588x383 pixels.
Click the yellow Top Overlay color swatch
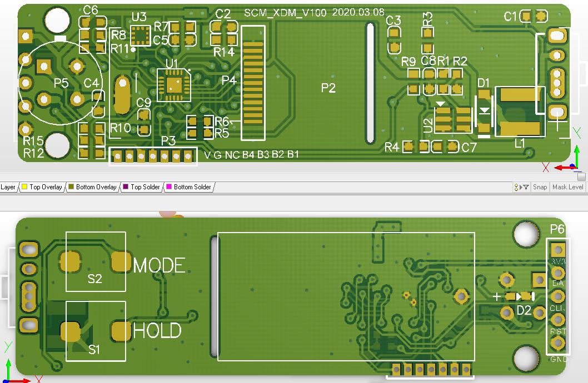[24, 187]
